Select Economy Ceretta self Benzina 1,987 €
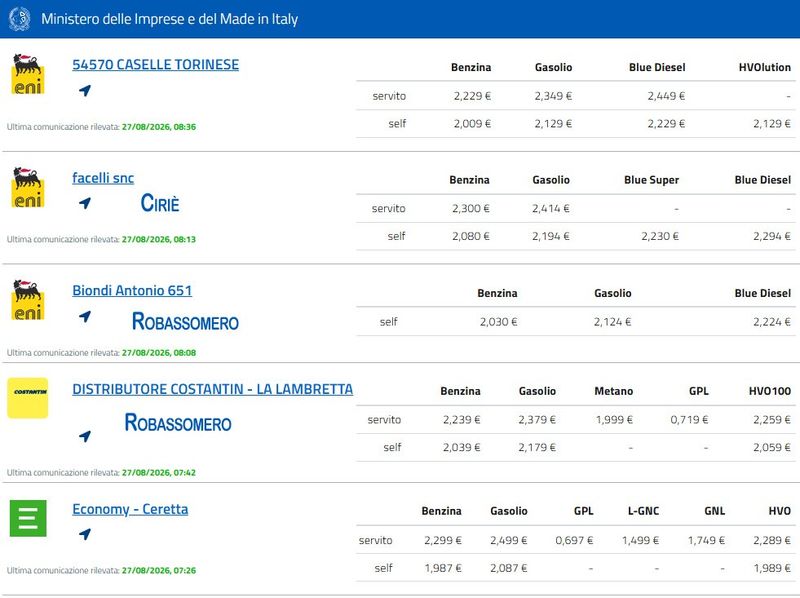The width and height of the screenshot is (800, 598). click(443, 568)
